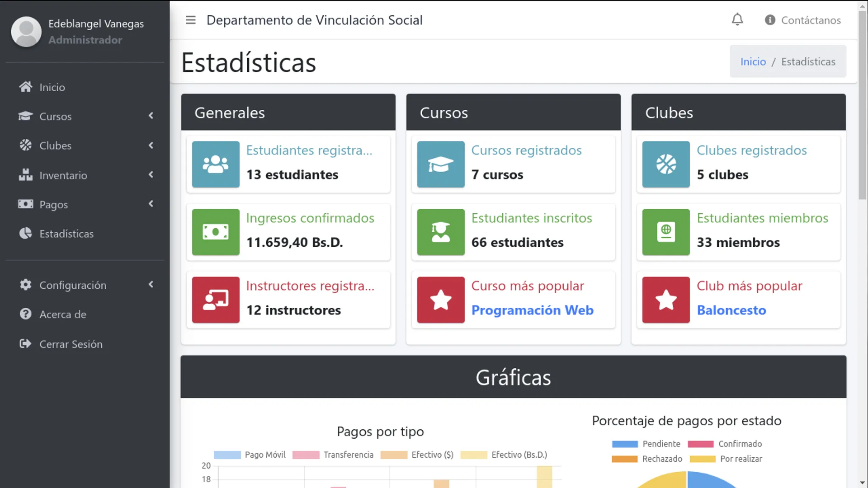
Task: Click the scrollbar down arrow
Action: pos(863,483)
